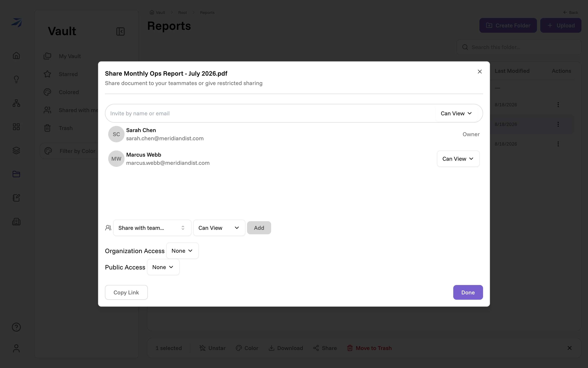
Task: Click Download in the selection bar
Action: coord(286,348)
